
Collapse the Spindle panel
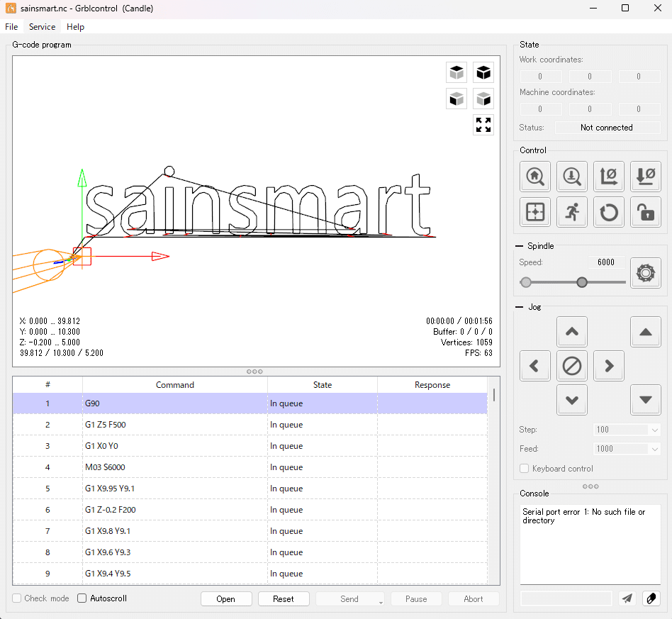click(519, 246)
